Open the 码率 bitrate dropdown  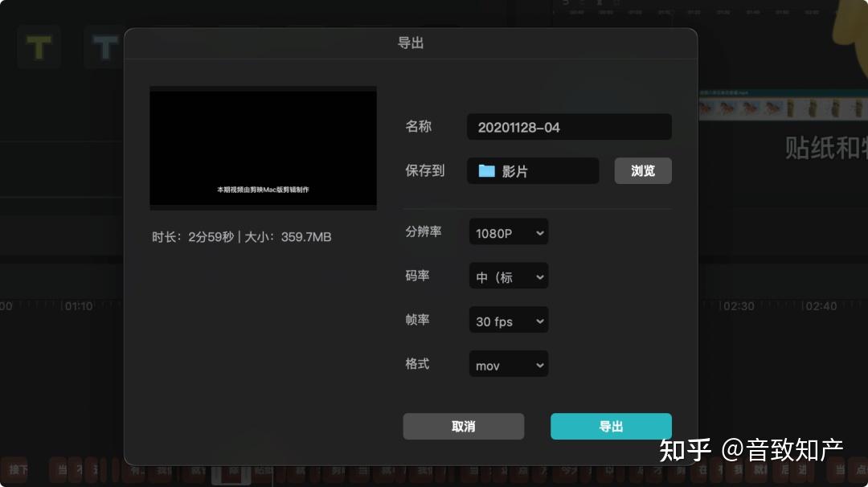pyautogui.click(x=508, y=276)
